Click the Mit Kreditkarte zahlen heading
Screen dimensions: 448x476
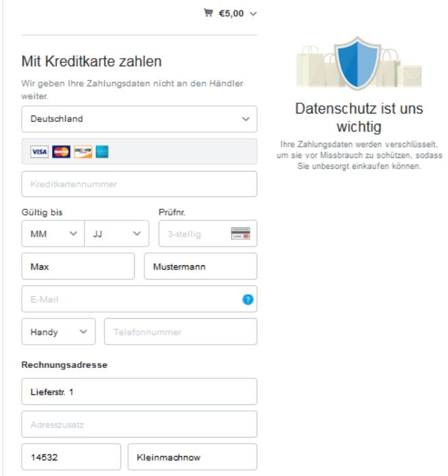pyautogui.click(x=92, y=62)
